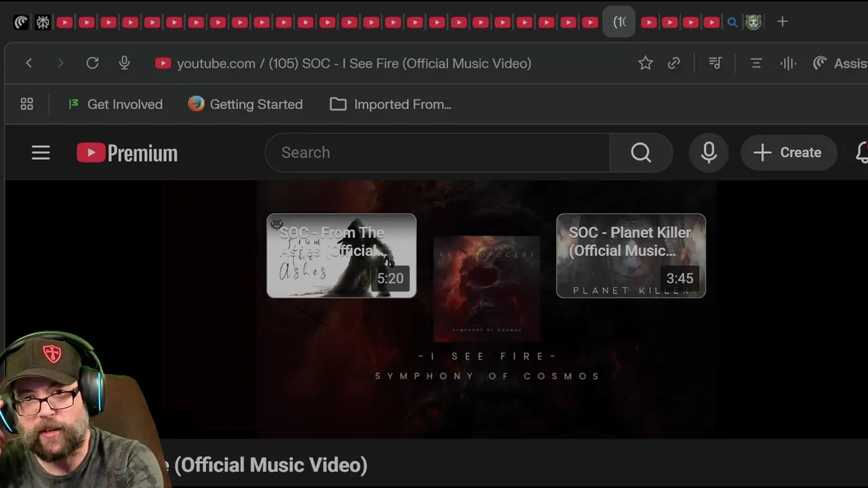Open SOC - Planet Killer end-screen video
The width and height of the screenshot is (868, 488).
pyautogui.click(x=631, y=256)
